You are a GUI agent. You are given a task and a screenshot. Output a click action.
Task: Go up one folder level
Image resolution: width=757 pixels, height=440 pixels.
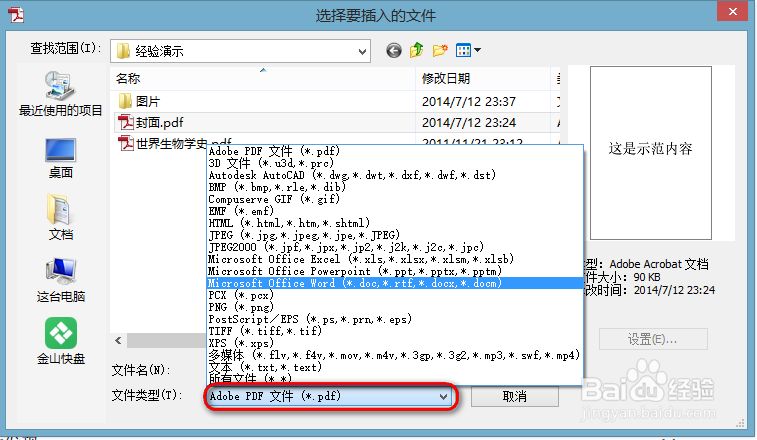(x=416, y=50)
